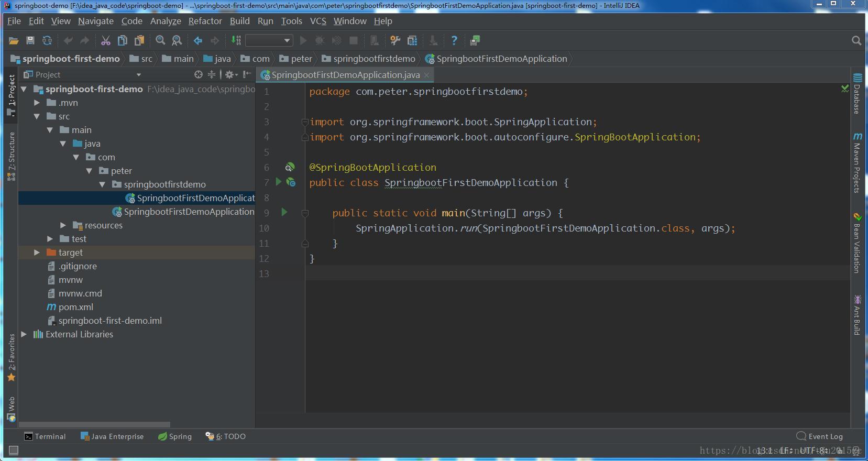The height and width of the screenshot is (461, 868).
Task: Click the Run play button in toolbar
Action: point(303,40)
